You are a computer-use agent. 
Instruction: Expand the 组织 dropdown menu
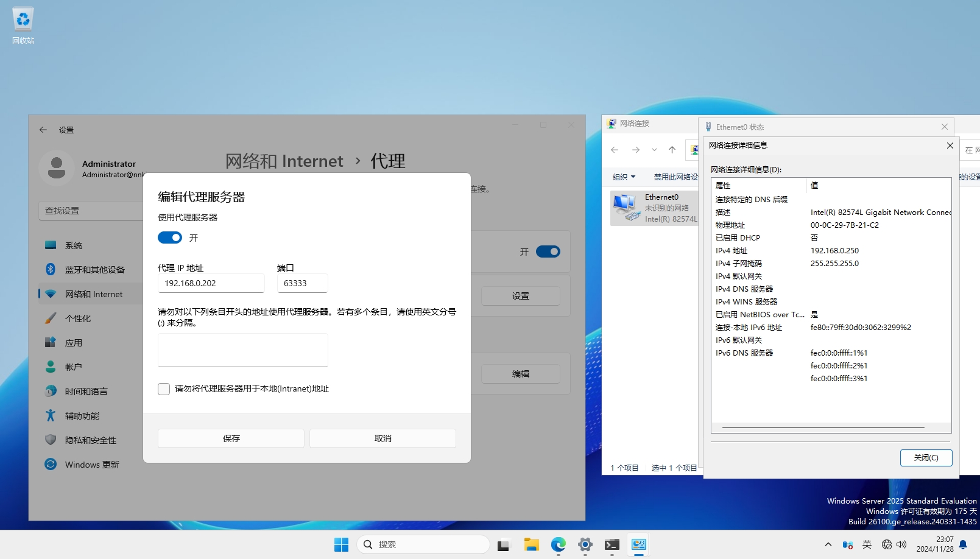pyautogui.click(x=624, y=177)
